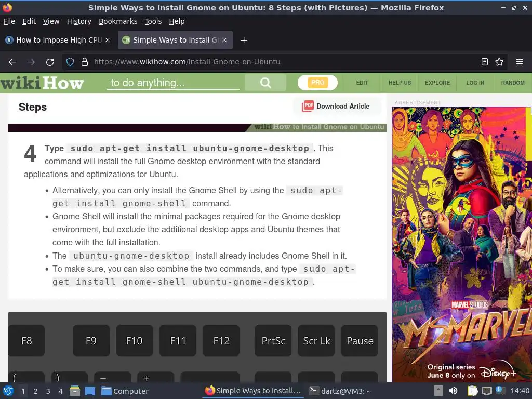Switch to workspace 3 in taskbar
Viewport: 532px width, 399px height.
[48, 391]
